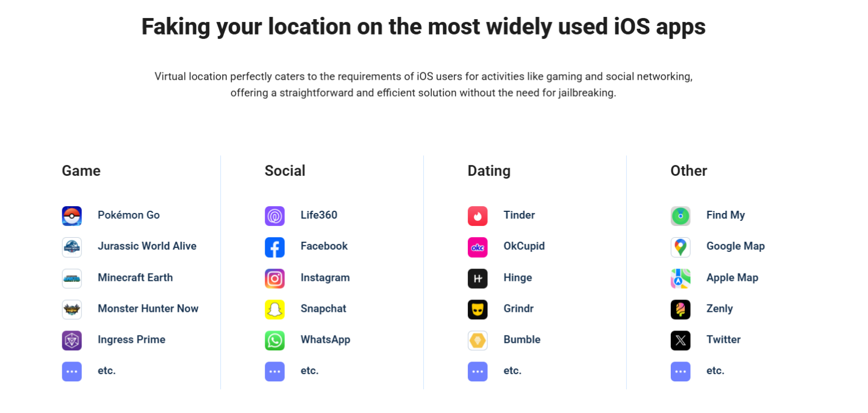Click the Zenly text label
868x413 pixels.
coord(719,308)
